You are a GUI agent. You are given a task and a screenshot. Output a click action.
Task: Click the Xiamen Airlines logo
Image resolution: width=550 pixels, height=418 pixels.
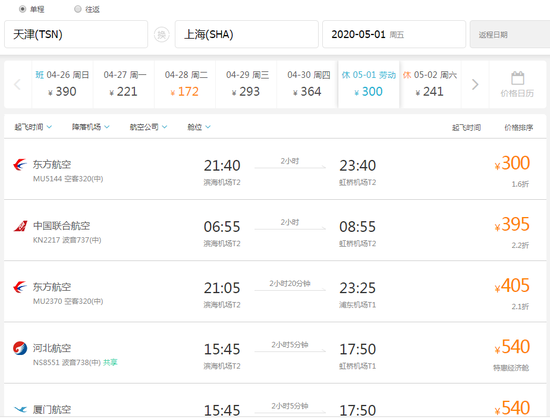point(20,409)
